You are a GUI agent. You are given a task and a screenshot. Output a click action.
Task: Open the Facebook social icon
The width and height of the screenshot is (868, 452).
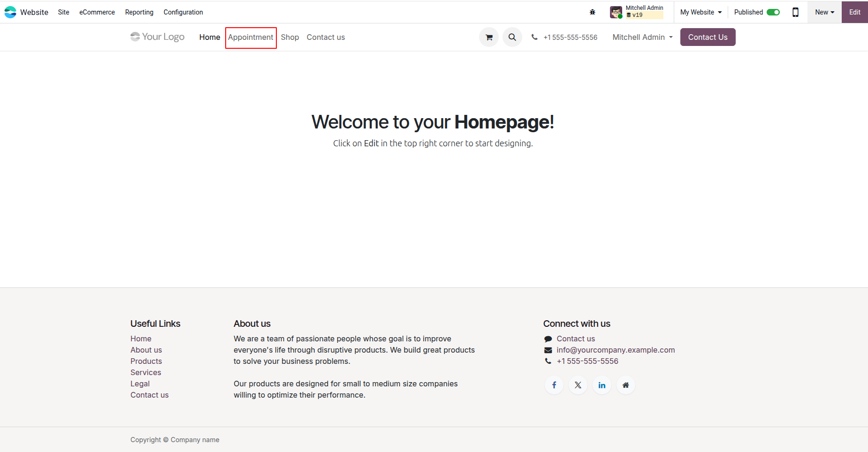pos(554,385)
